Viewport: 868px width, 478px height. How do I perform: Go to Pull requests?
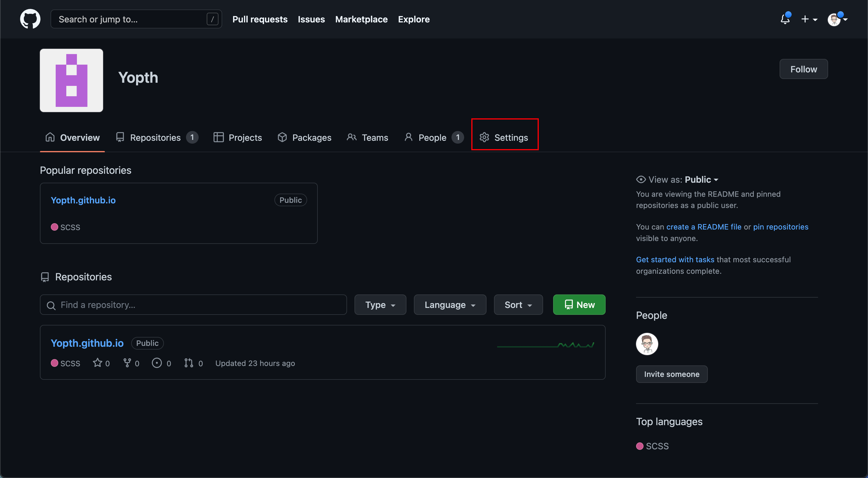pos(260,19)
